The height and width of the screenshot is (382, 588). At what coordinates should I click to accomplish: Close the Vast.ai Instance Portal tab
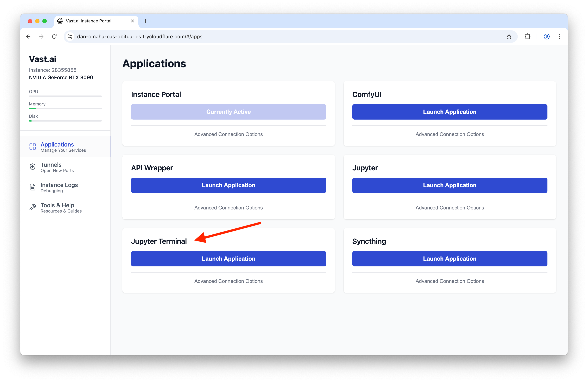[x=132, y=21]
